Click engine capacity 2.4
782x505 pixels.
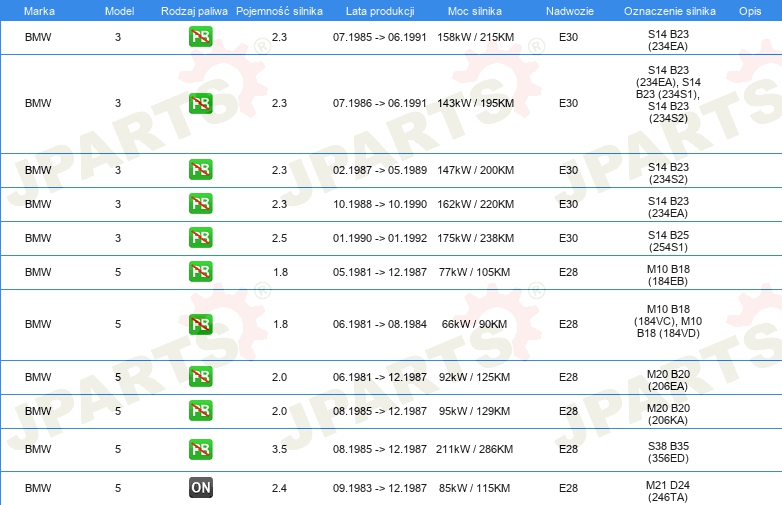(279, 488)
